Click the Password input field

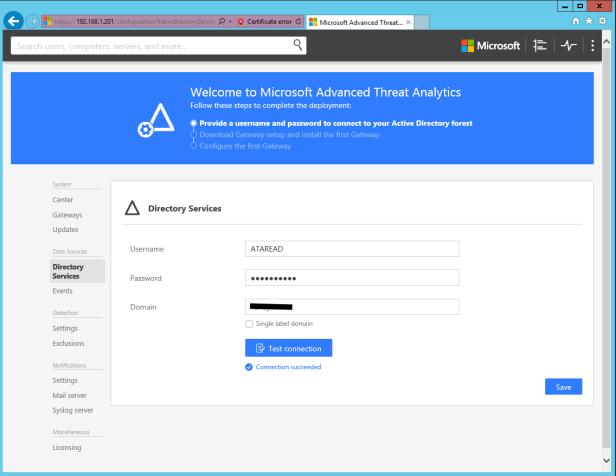352,278
